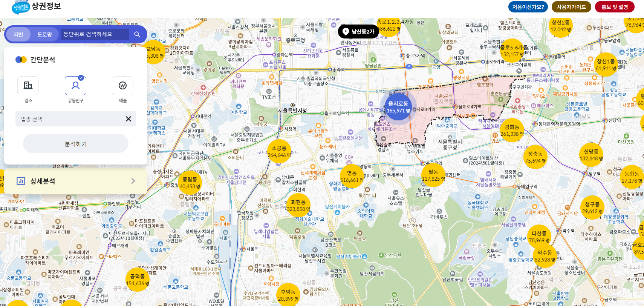The width and height of the screenshot is (644, 306).
Task: Select the 필동 117,825 명 bubble
Action: pos(433,175)
